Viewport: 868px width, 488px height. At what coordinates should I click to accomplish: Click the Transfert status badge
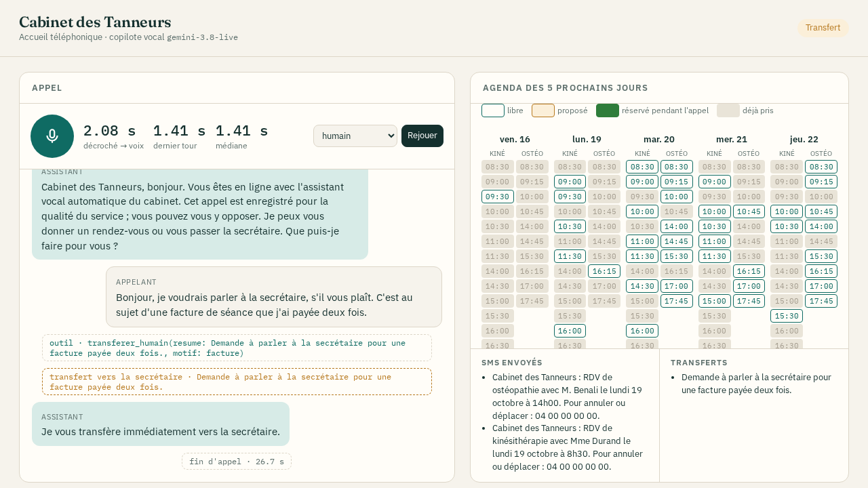pyautogui.click(x=823, y=28)
